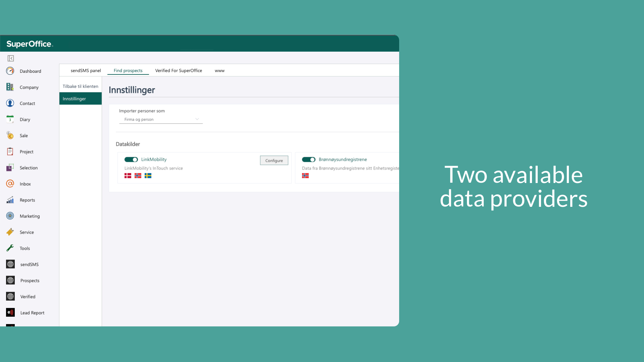Click the Innstillinger menu item
The height and width of the screenshot is (362, 644).
[80, 98]
